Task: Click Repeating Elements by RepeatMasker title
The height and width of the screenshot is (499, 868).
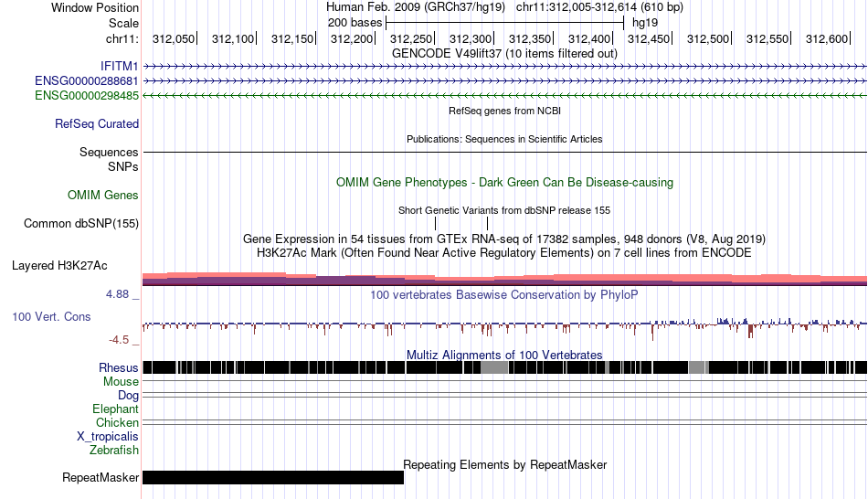Action: click(504, 464)
